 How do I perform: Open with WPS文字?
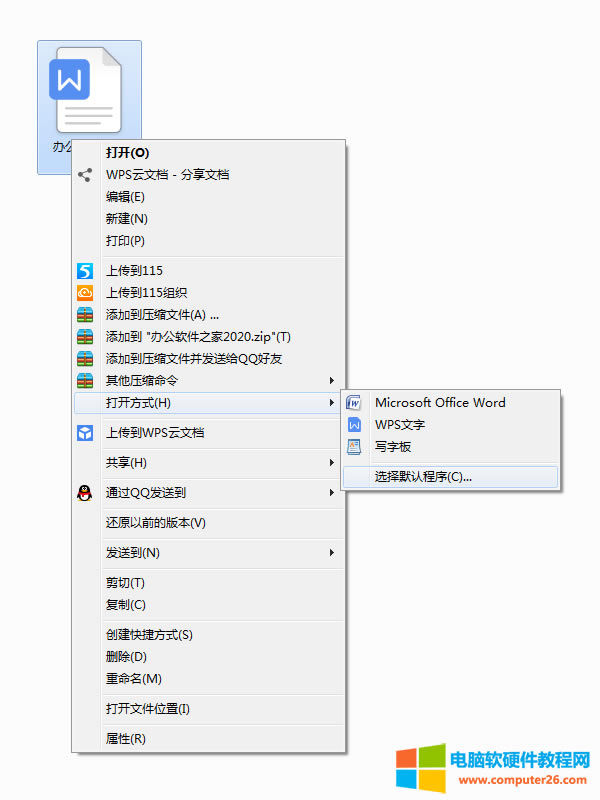point(451,425)
